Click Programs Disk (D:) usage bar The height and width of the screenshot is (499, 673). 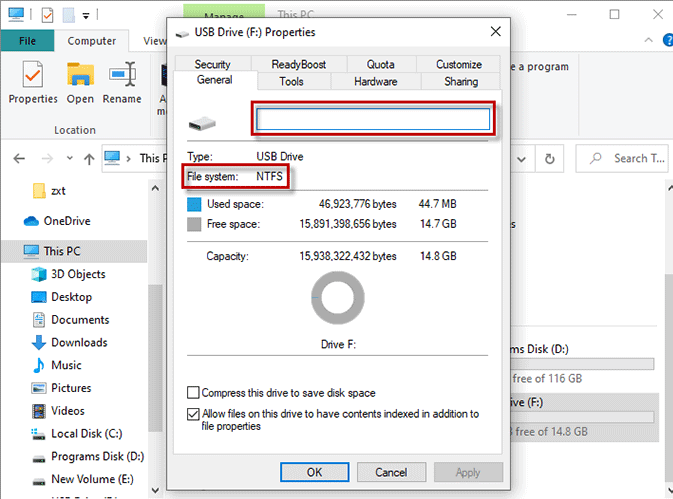pyautogui.click(x=583, y=364)
